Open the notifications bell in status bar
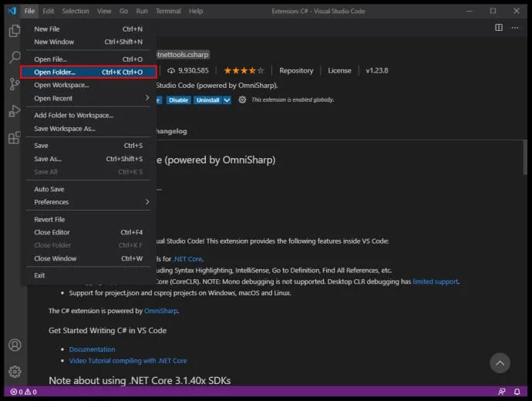The image size is (532, 401). pyautogui.click(x=517, y=392)
